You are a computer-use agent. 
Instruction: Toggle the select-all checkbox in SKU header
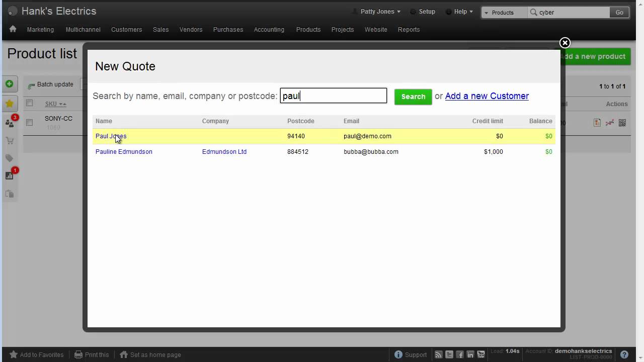(29, 103)
